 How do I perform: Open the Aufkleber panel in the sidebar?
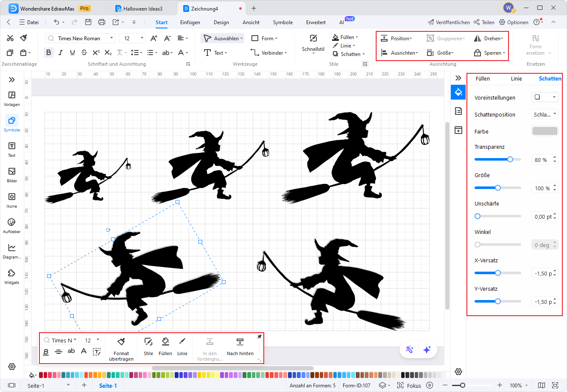[11, 225]
